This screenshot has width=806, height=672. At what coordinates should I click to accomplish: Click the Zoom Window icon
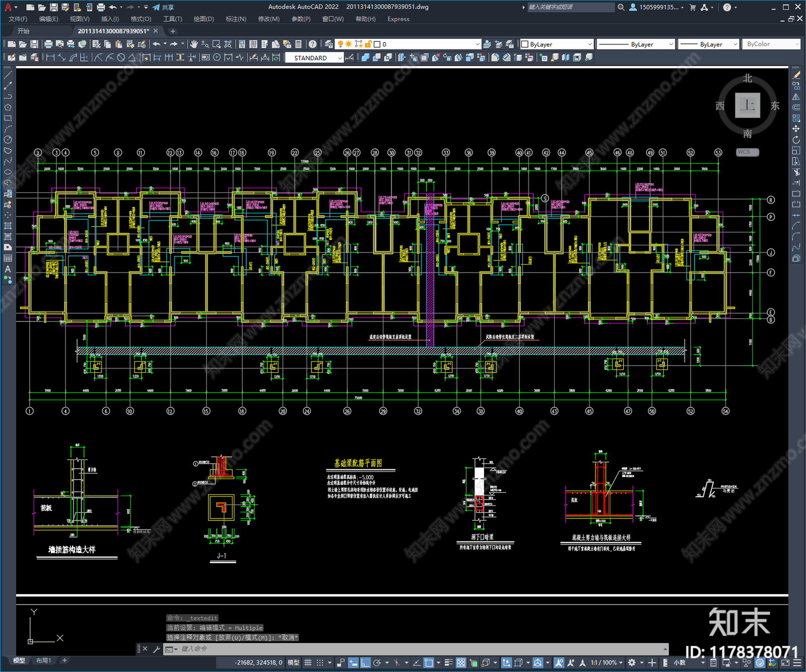pos(217,44)
